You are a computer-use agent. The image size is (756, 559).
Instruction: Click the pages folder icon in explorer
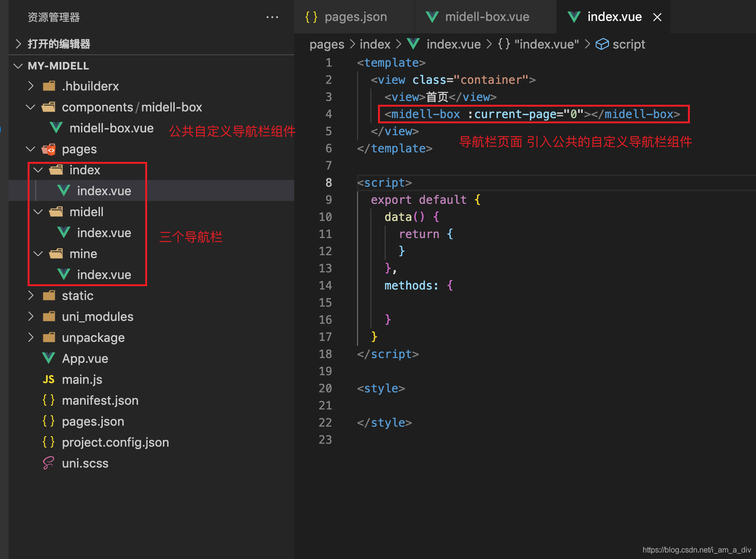49,149
